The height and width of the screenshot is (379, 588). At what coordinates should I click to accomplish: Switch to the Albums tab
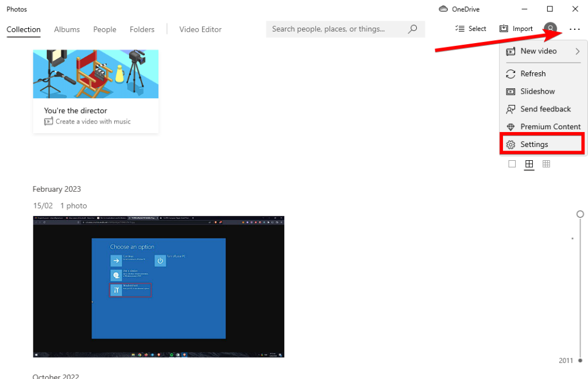pyautogui.click(x=67, y=29)
